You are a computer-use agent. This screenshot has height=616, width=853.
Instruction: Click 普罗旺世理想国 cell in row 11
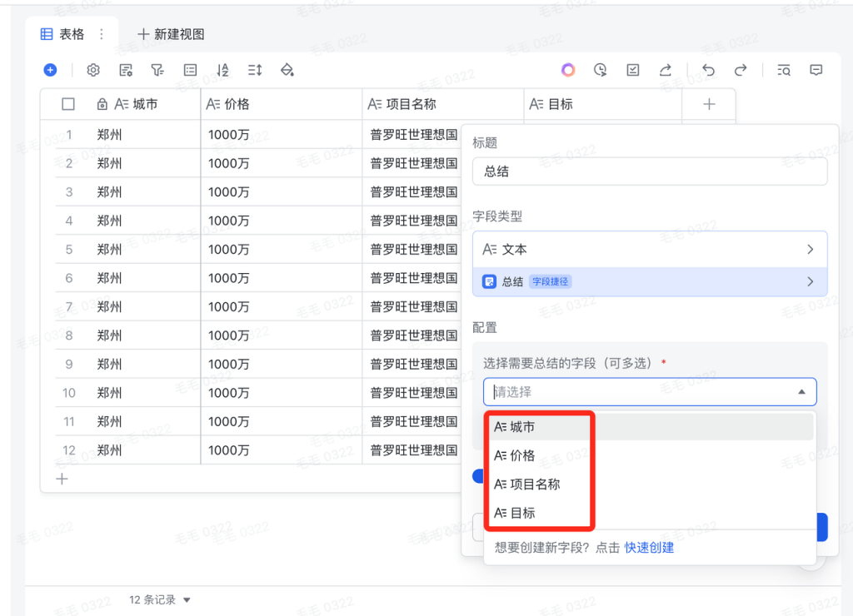coord(413,421)
